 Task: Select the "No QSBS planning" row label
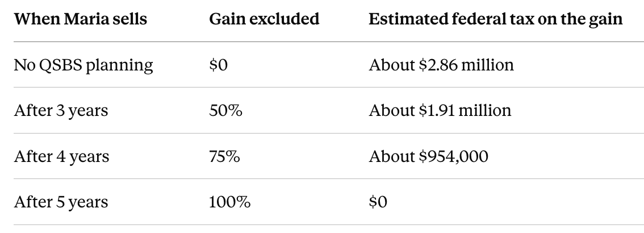[83, 65]
